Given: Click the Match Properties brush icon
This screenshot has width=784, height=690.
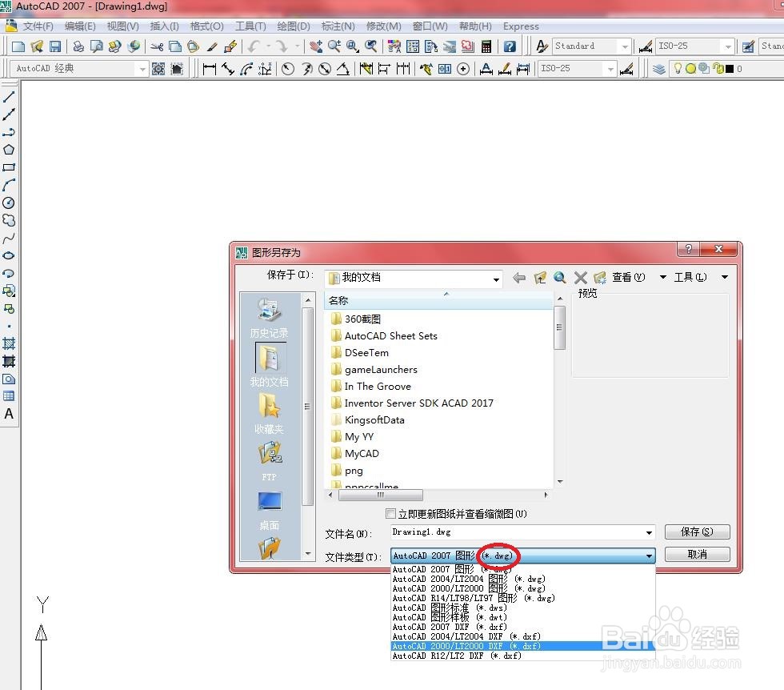Looking at the screenshot, I should (x=212, y=46).
